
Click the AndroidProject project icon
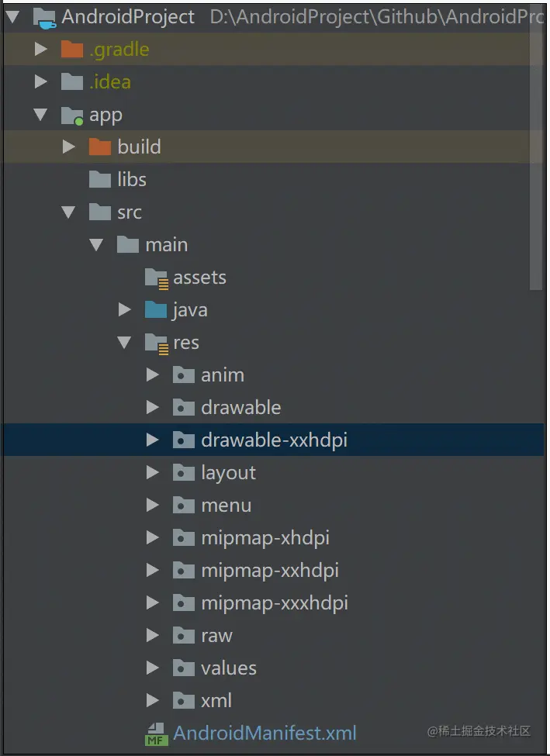[x=44, y=18]
